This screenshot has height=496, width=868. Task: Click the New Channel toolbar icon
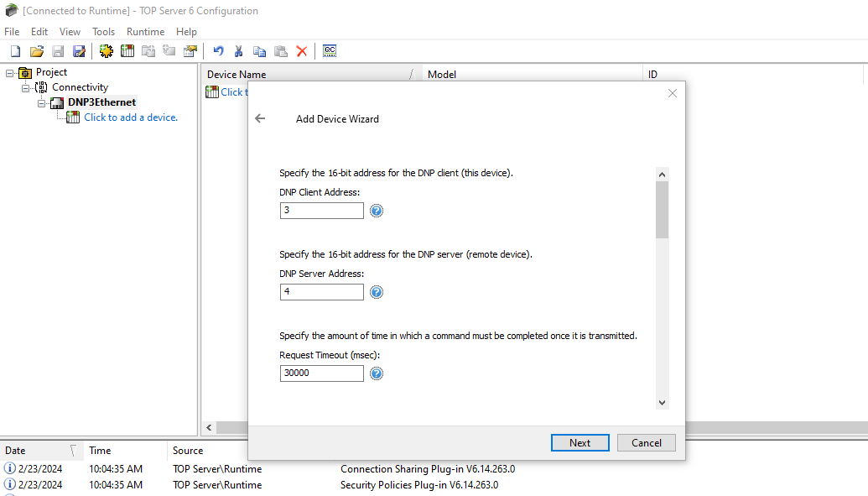click(106, 50)
